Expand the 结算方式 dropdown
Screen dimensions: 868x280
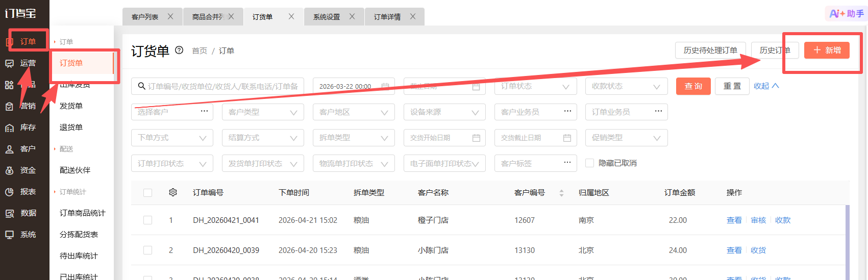pos(263,138)
